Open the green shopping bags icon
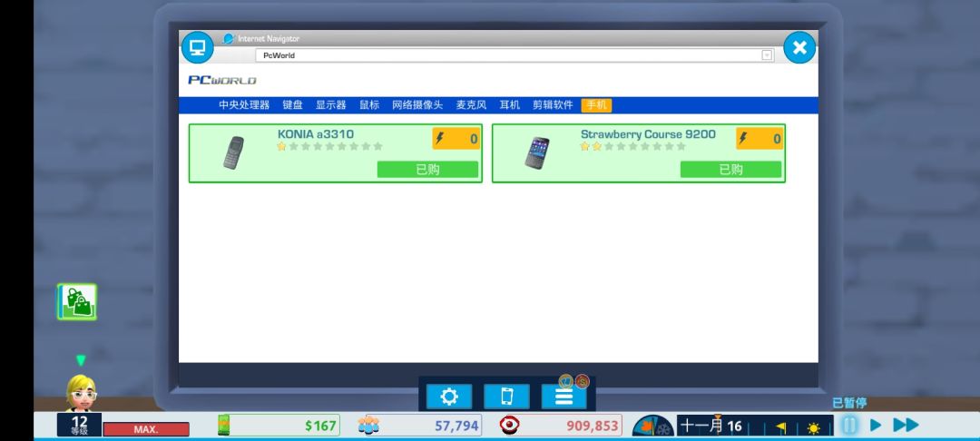The height and width of the screenshot is (441, 980). 77,301
